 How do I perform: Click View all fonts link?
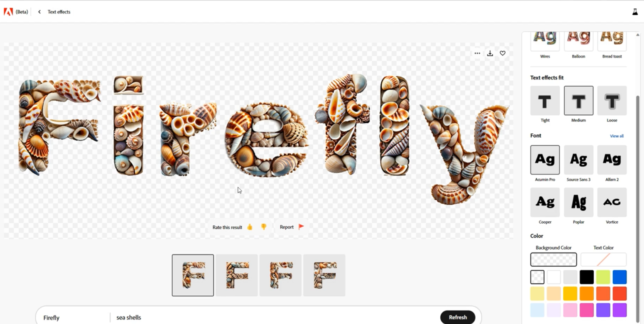pyautogui.click(x=617, y=136)
